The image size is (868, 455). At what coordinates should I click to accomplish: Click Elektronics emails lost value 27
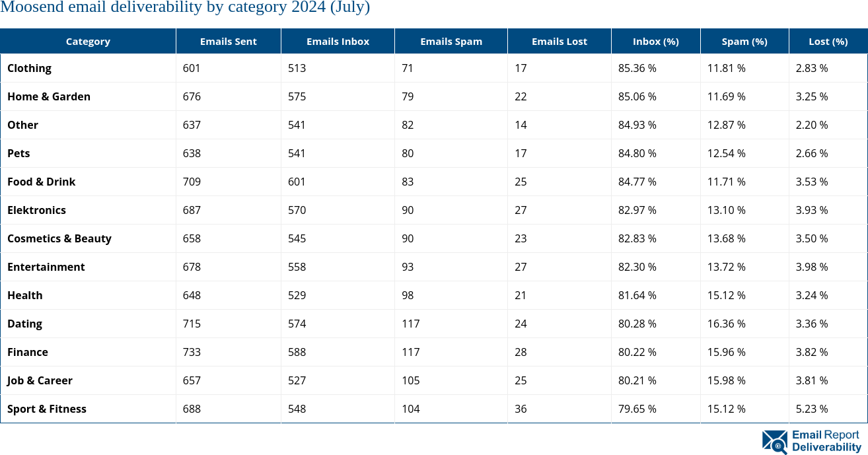[521, 210]
